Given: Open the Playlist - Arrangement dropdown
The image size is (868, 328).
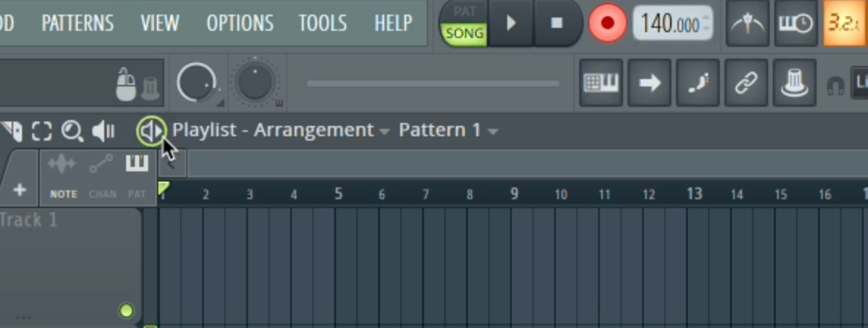Looking at the screenshot, I should click(384, 131).
